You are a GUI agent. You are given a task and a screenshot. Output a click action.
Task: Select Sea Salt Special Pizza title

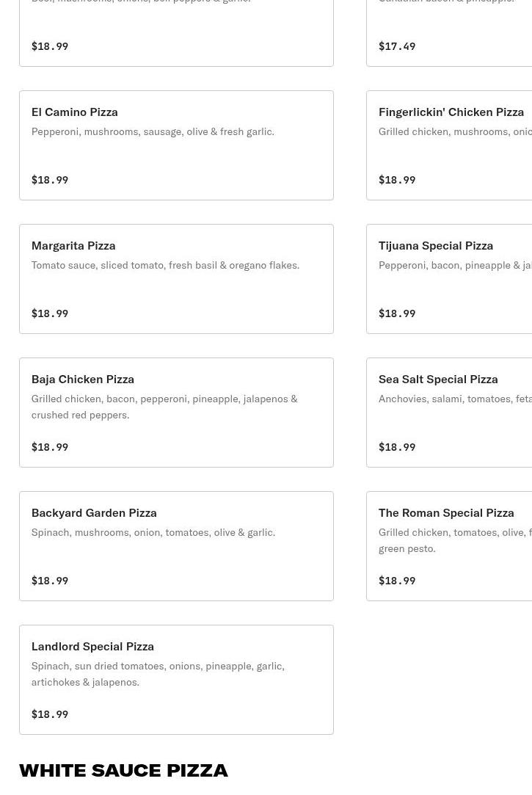[437, 380]
